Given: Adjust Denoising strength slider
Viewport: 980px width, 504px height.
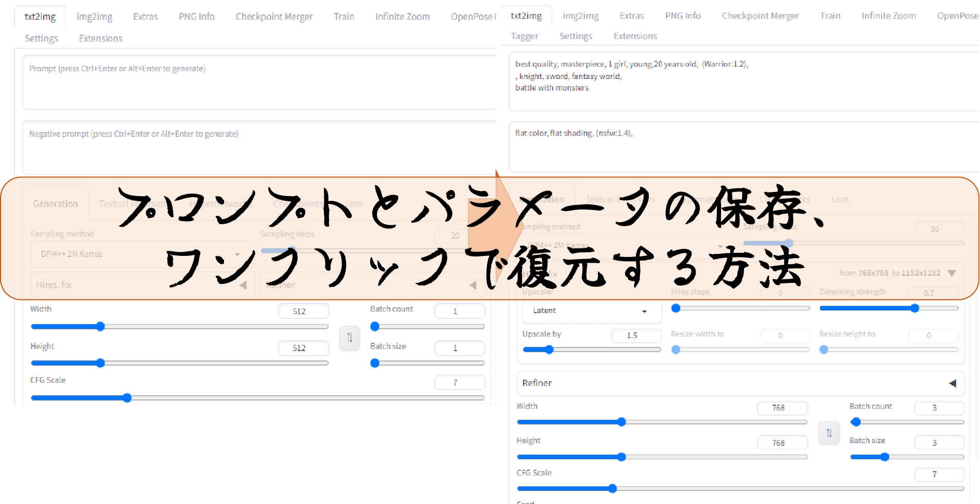Looking at the screenshot, I should pyautogui.click(x=889, y=308).
